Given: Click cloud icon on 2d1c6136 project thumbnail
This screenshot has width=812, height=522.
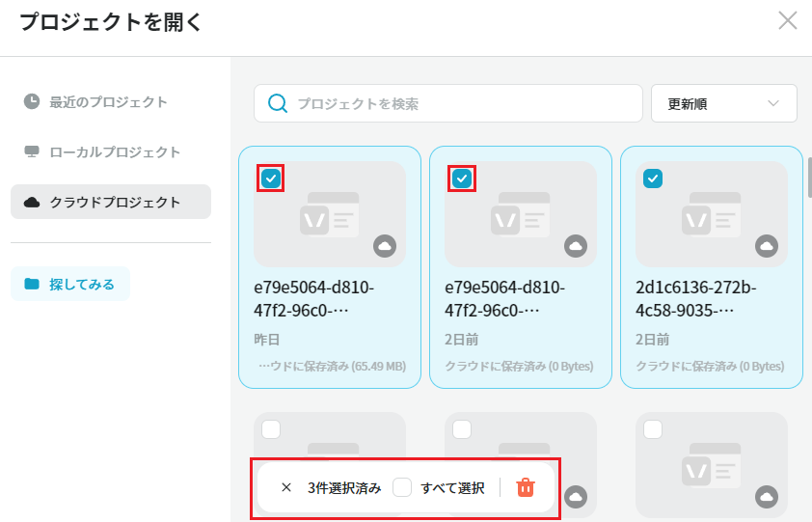Looking at the screenshot, I should point(767,246).
